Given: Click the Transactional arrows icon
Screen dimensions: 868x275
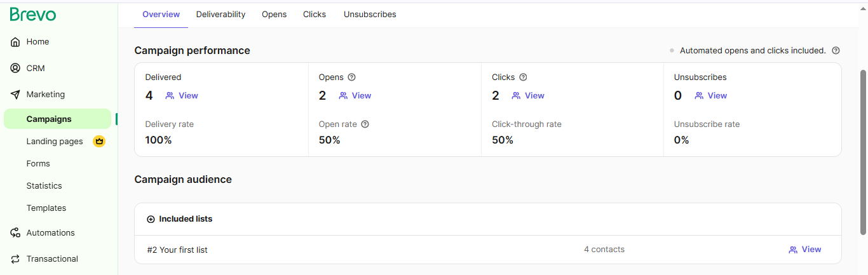Looking at the screenshot, I should 15,259.
